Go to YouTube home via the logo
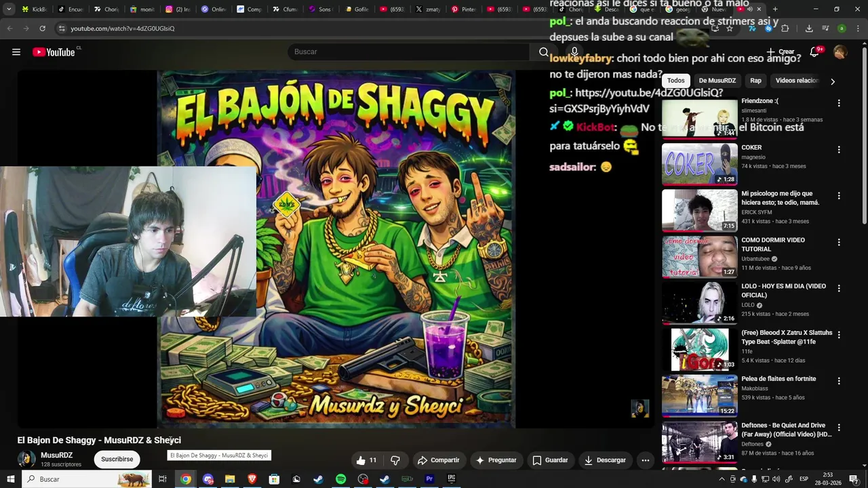Image resolution: width=868 pixels, height=488 pixels. 54,52
